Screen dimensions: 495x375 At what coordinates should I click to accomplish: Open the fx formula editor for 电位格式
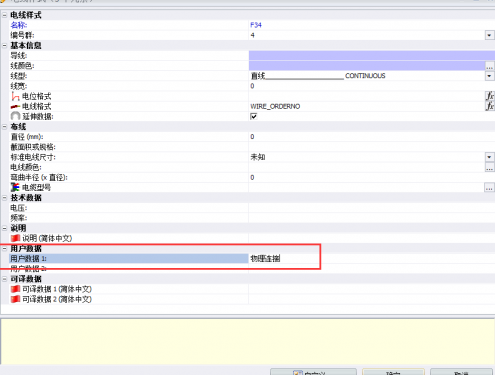[489, 96]
